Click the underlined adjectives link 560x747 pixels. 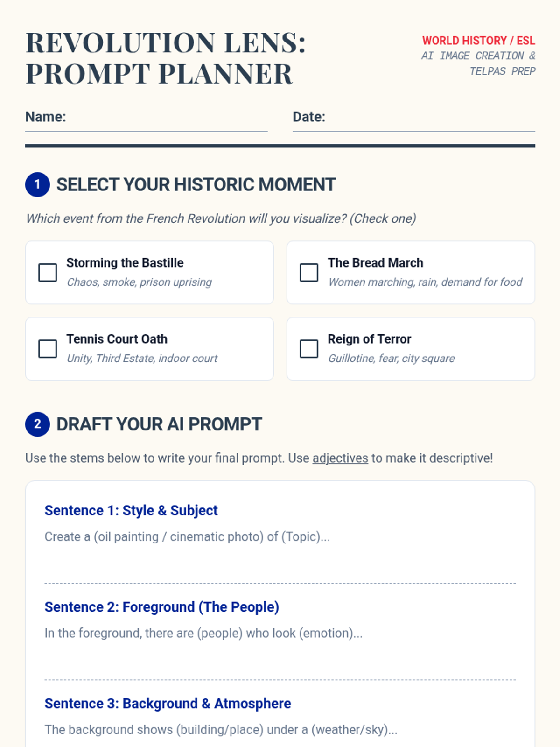pyautogui.click(x=340, y=458)
